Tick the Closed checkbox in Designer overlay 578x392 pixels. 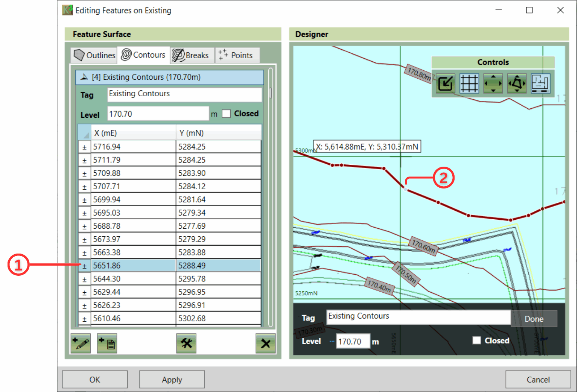pyautogui.click(x=477, y=340)
